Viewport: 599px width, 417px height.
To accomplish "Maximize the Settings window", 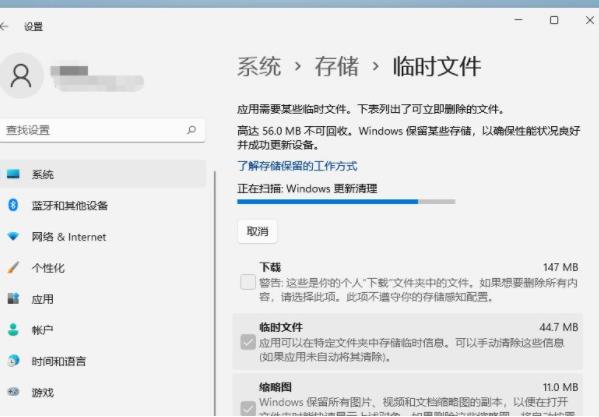I will pyautogui.click(x=554, y=20).
